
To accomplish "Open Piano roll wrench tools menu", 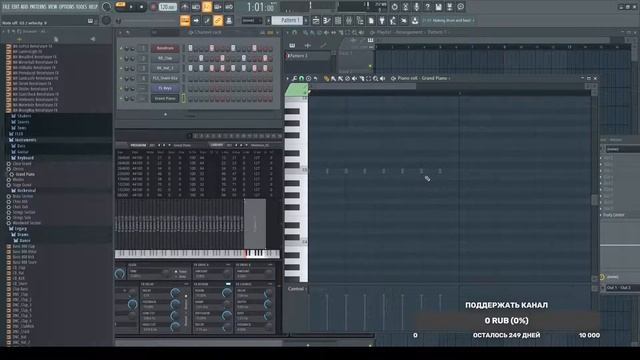I will point(294,78).
